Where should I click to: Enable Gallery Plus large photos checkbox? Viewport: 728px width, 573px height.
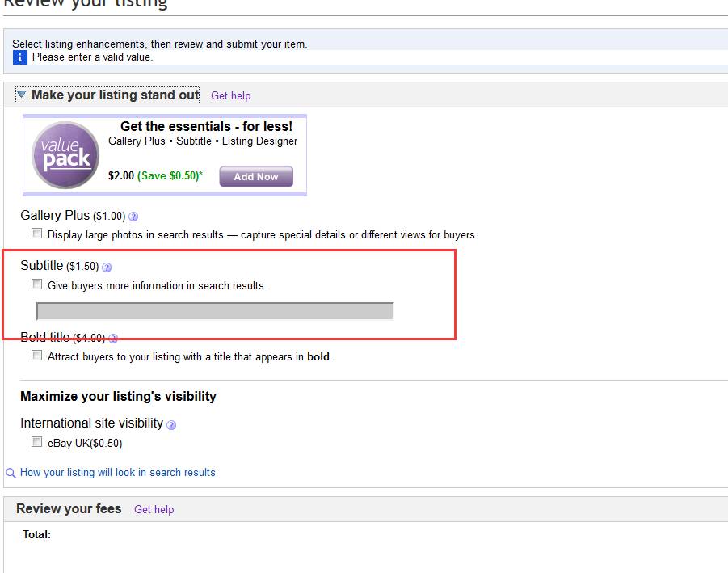pos(36,233)
